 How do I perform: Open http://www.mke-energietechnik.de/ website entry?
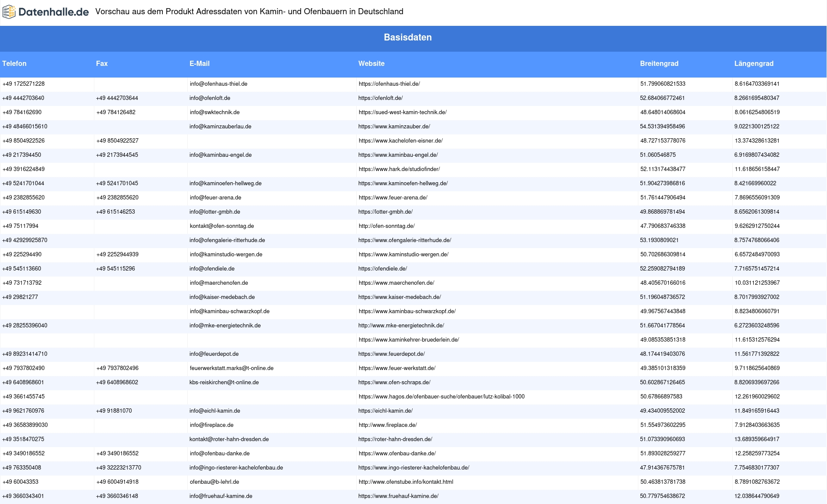coord(401,326)
